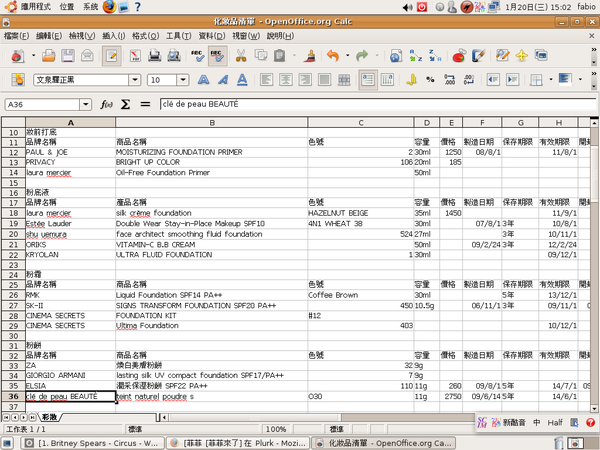The width and height of the screenshot is (600, 450).
Task: Align cell text left
Action: point(266,80)
